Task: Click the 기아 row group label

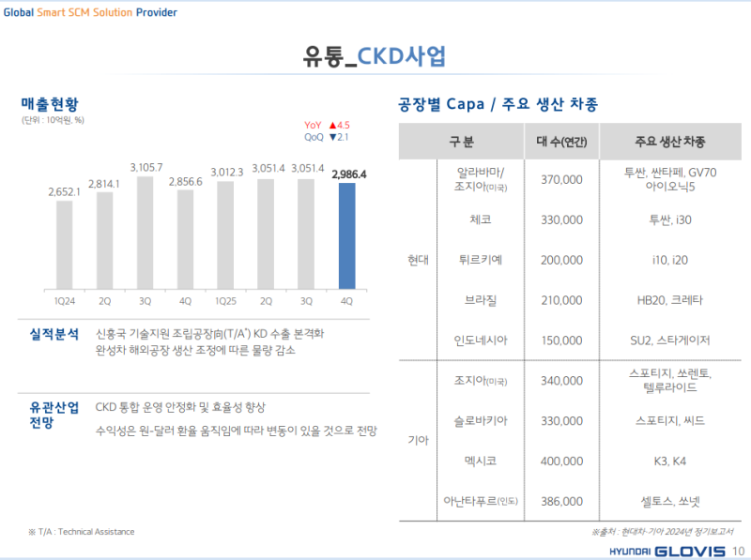Action: tap(418, 439)
